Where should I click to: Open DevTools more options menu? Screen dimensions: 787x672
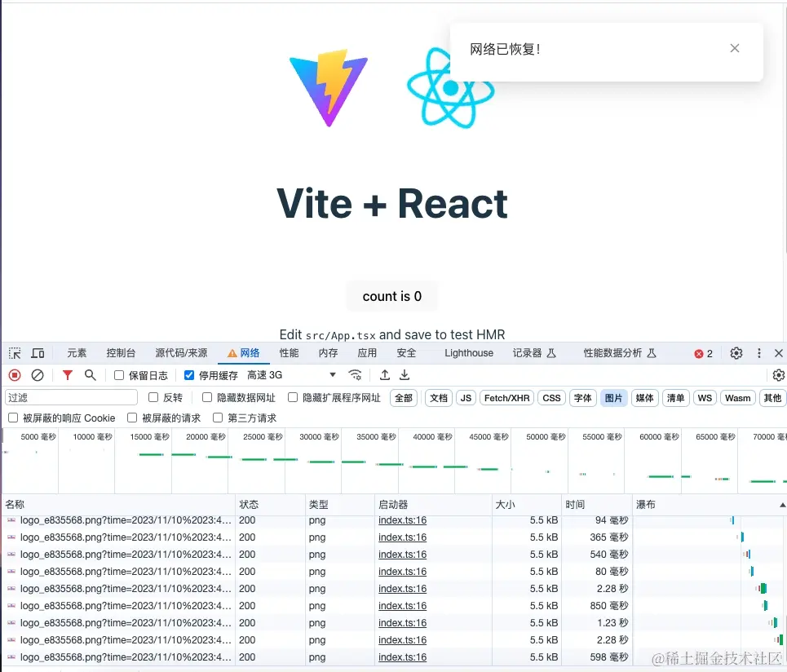coord(759,353)
